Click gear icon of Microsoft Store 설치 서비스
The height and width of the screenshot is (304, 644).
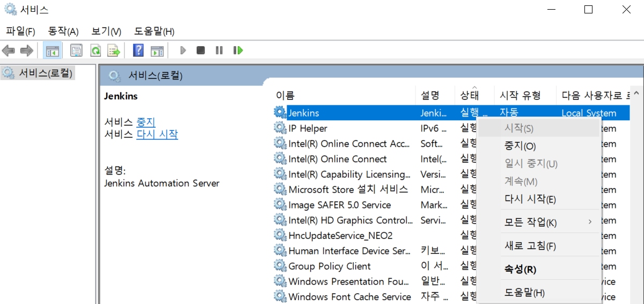tap(280, 189)
